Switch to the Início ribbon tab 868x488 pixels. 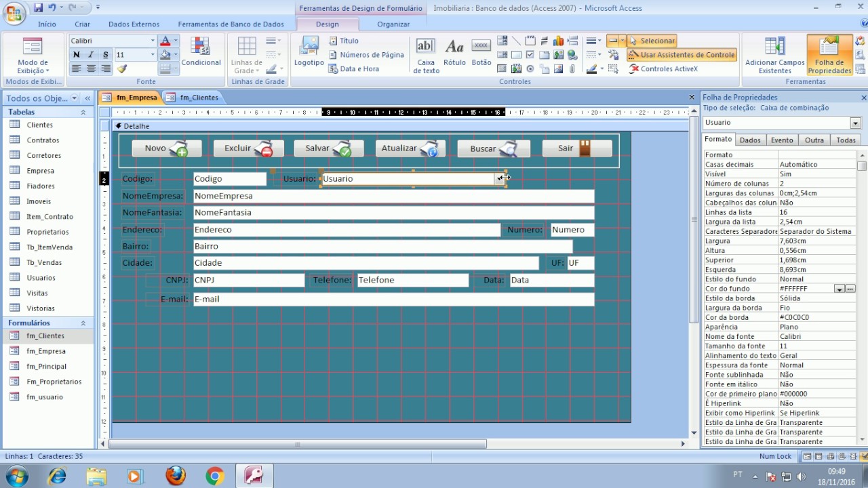pos(47,24)
